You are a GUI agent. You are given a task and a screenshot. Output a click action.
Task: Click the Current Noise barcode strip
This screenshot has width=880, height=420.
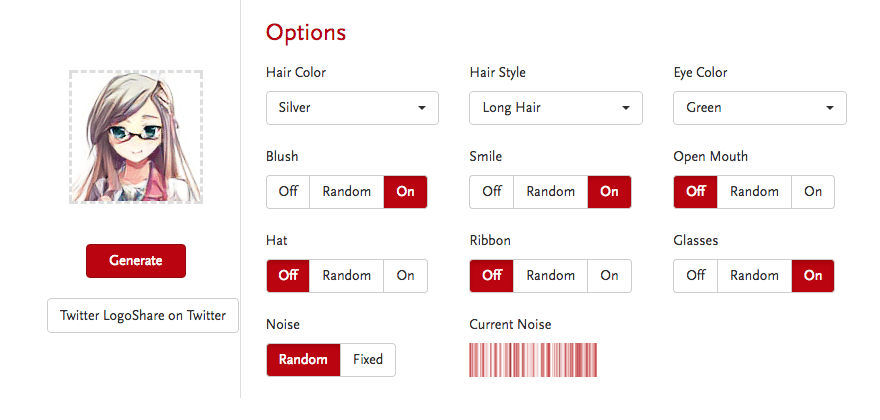[535, 360]
